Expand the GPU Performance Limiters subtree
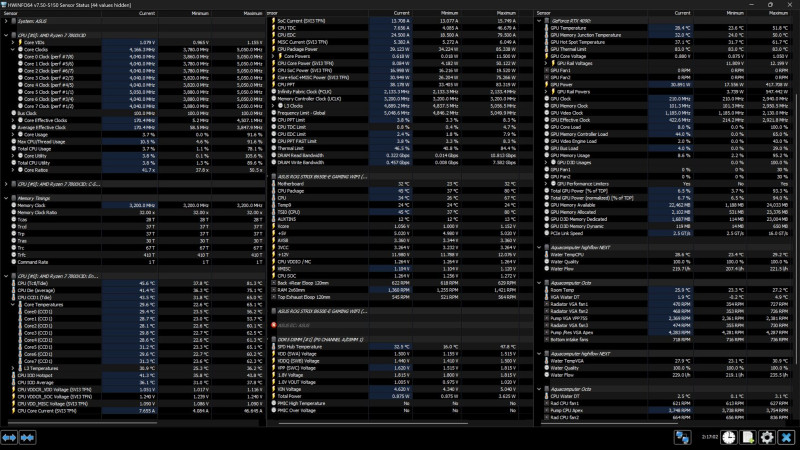Viewport: 800px width, 450px height. tap(545, 184)
